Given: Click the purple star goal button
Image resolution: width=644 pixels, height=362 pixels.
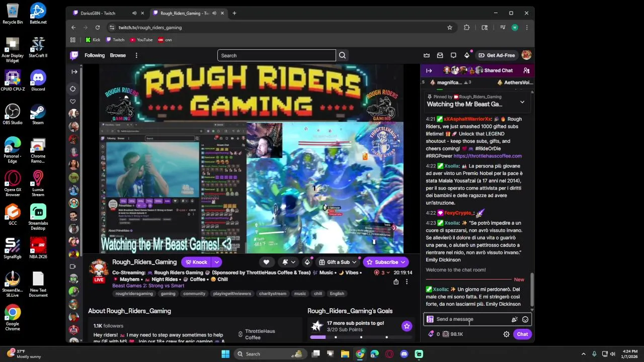Looking at the screenshot, I should click(407, 326).
